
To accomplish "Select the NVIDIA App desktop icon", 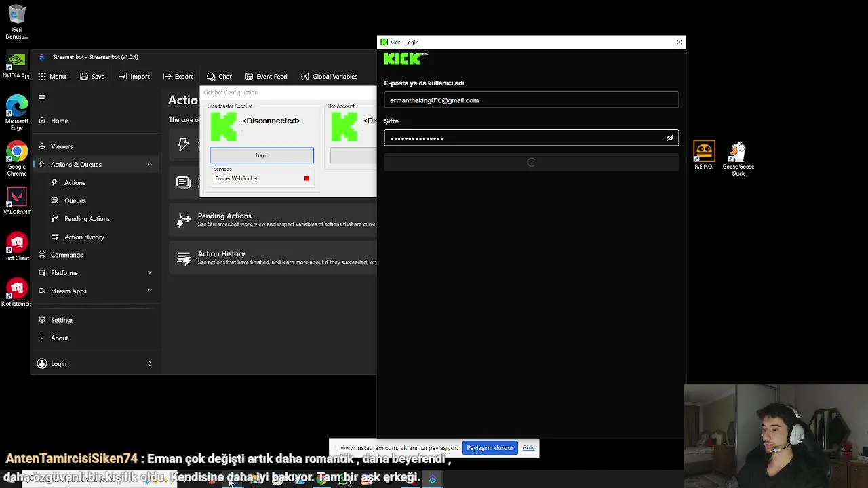I will [x=16, y=66].
